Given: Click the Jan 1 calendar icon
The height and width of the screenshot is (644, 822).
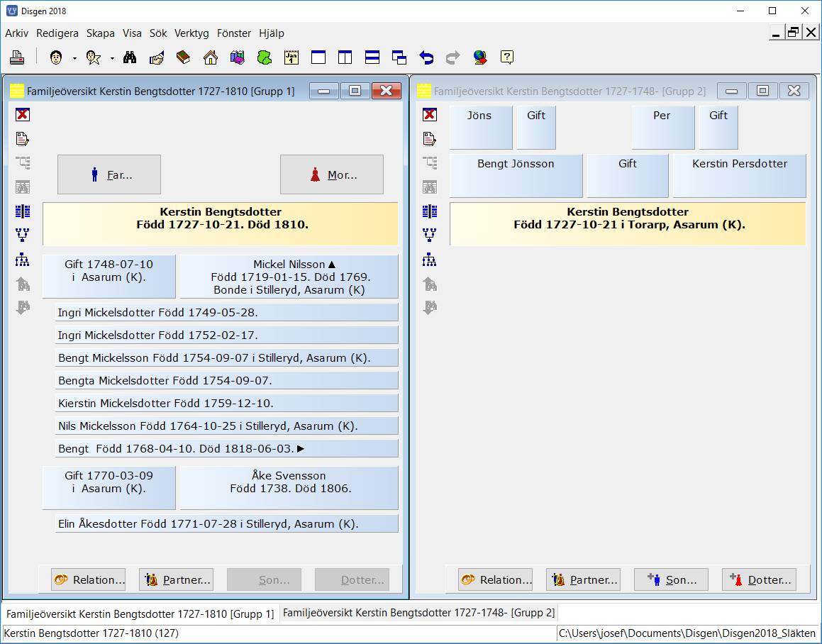Looking at the screenshot, I should 291,57.
